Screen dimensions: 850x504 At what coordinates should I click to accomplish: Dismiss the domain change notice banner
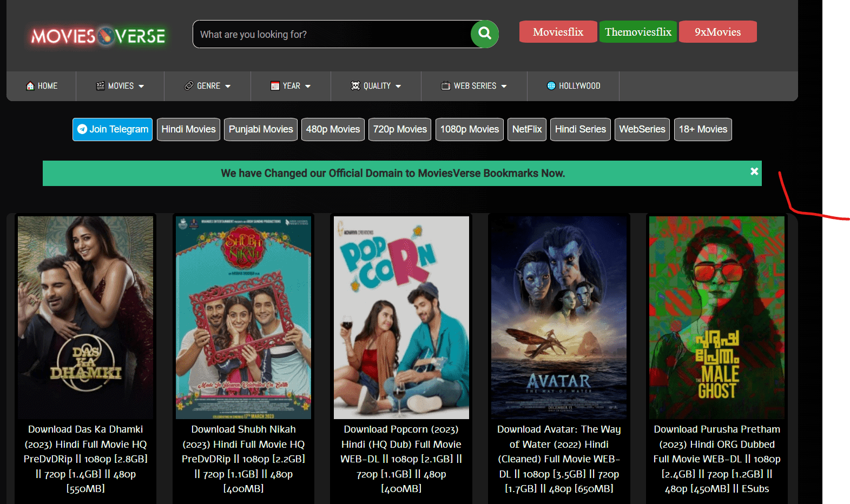click(754, 171)
